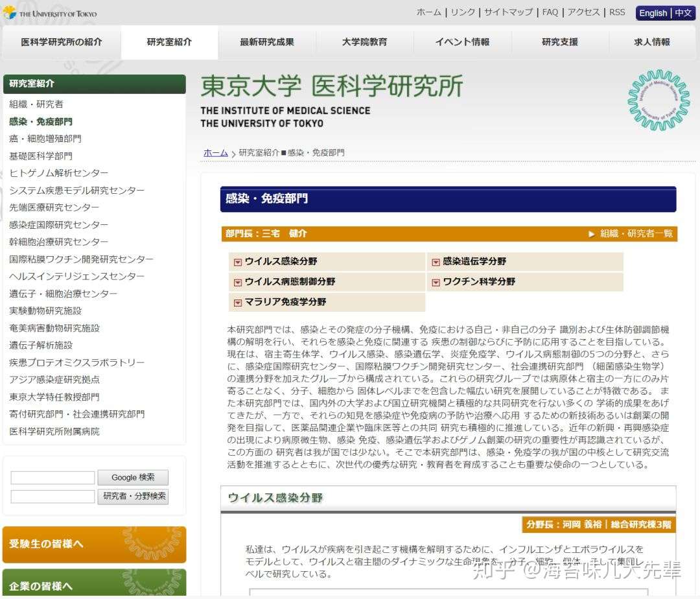Screen dimensions: 700x599
Task: Select 寄付研究部門・社会連携研究部門 in sidebar
Action: point(76,414)
